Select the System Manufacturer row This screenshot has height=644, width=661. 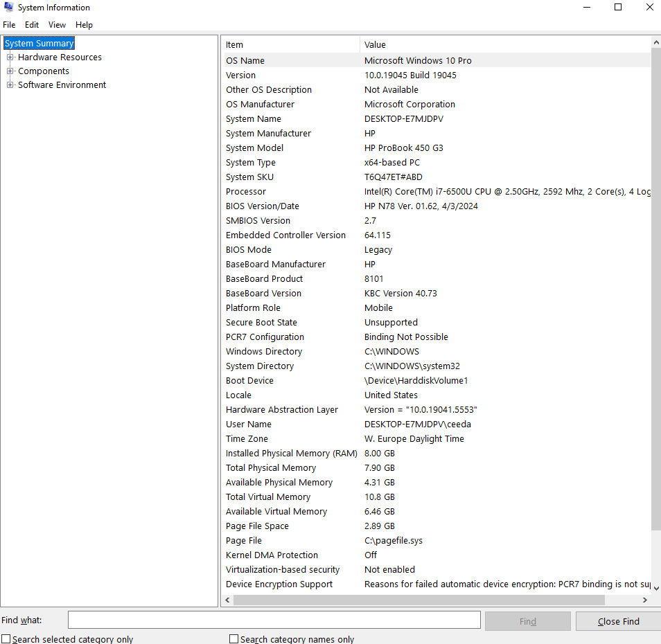click(x=436, y=133)
